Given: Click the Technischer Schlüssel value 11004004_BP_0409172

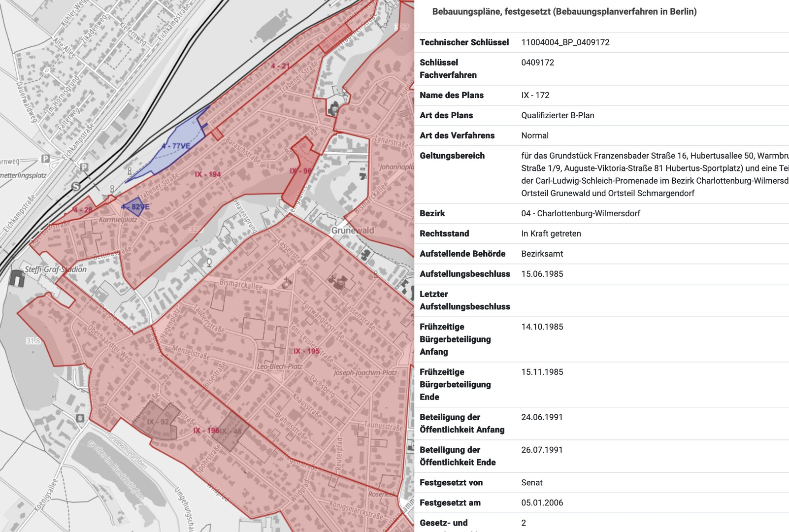Looking at the screenshot, I should [565, 42].
